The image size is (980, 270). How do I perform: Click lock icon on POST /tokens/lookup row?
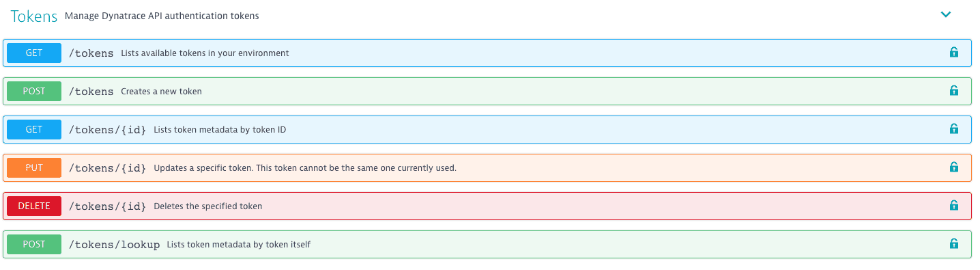coord(953,243)
